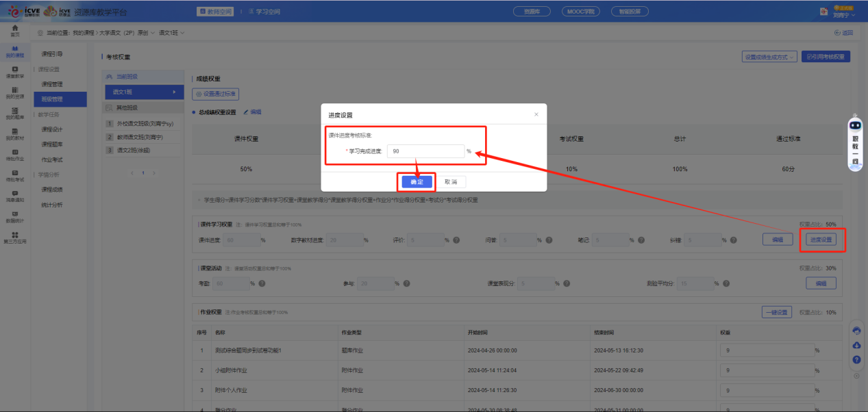The height and width of the screenshot is (412, 868).
Task: Click the 确定 confirm button
Action: coord(417,182)
